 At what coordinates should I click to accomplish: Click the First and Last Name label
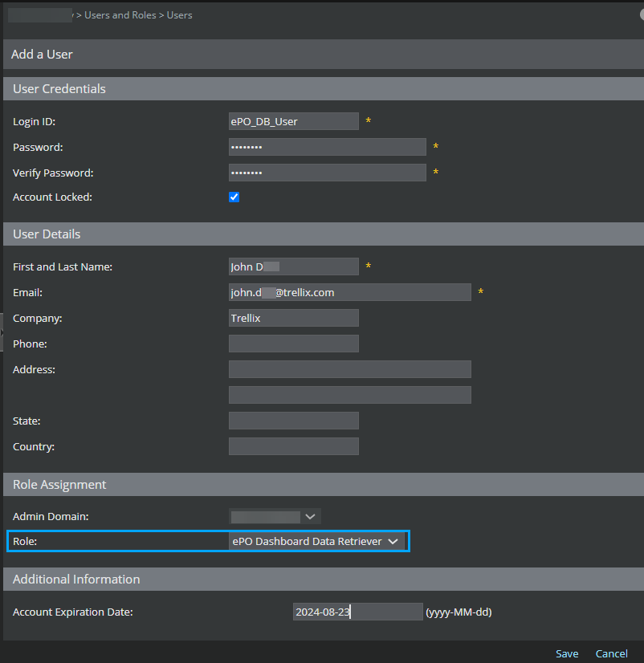tap(63, 266)
